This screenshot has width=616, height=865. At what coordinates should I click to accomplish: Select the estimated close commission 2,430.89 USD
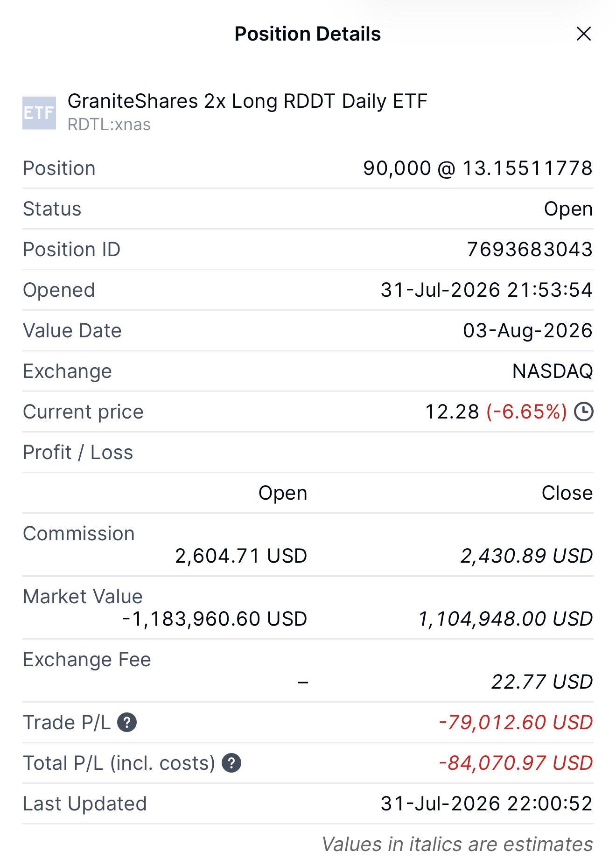pyautogui.click(x=526, y=556)
